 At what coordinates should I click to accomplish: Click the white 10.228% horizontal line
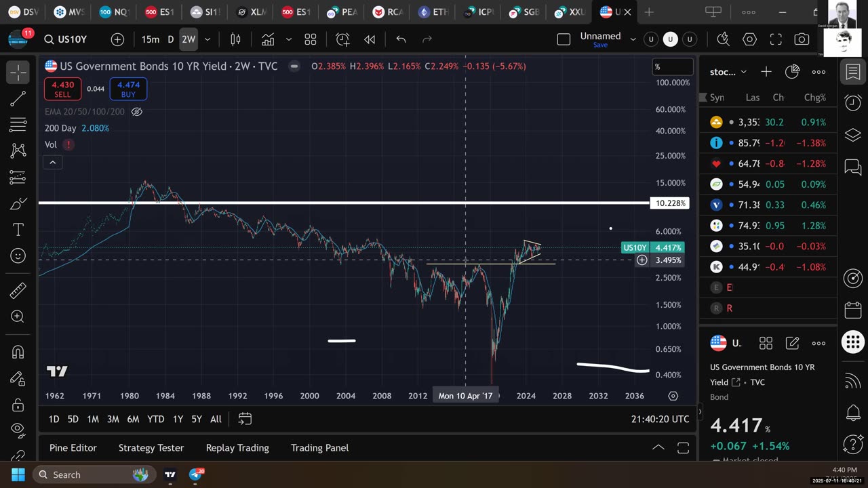(339, 203)
